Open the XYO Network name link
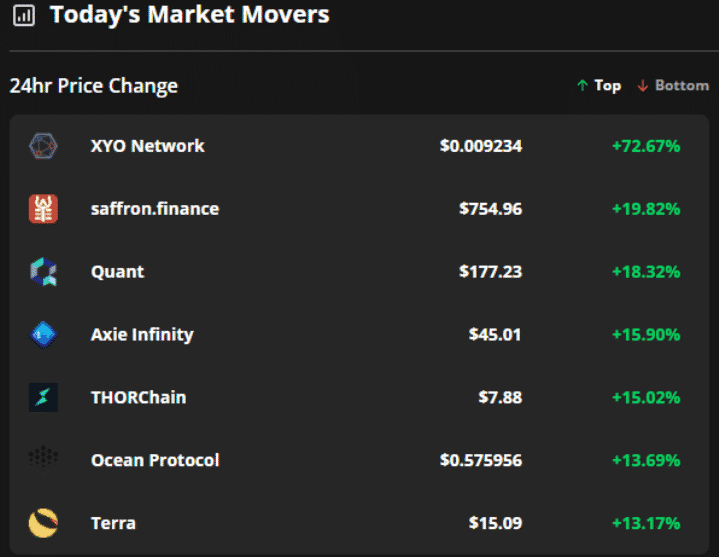 (147, 146)
